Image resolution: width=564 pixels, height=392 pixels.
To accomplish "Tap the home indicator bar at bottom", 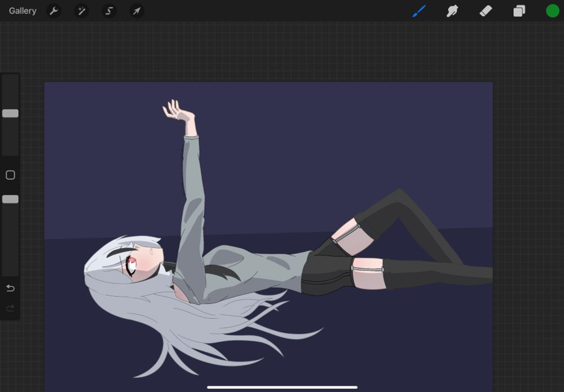I will 283,387.
